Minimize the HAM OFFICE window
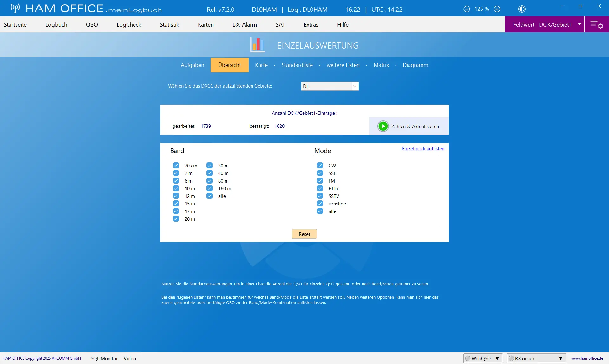Screen dimensions: 609x364 [x=562, y=6]
